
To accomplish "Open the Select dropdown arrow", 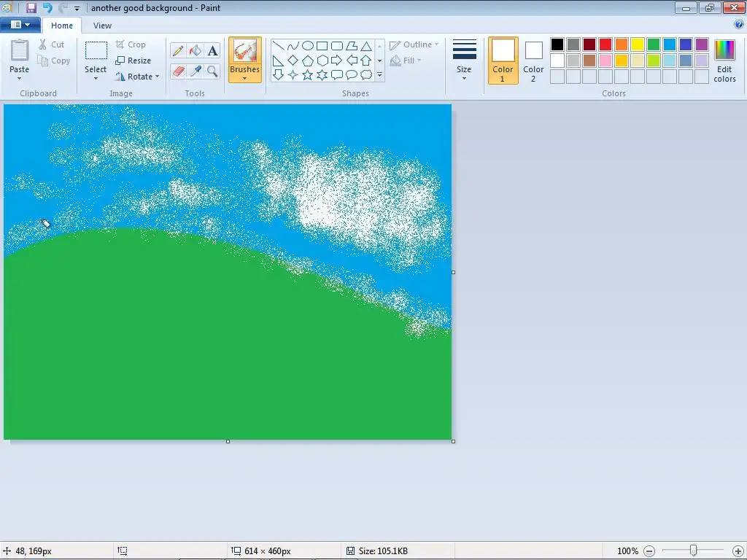I will (96, 79).
